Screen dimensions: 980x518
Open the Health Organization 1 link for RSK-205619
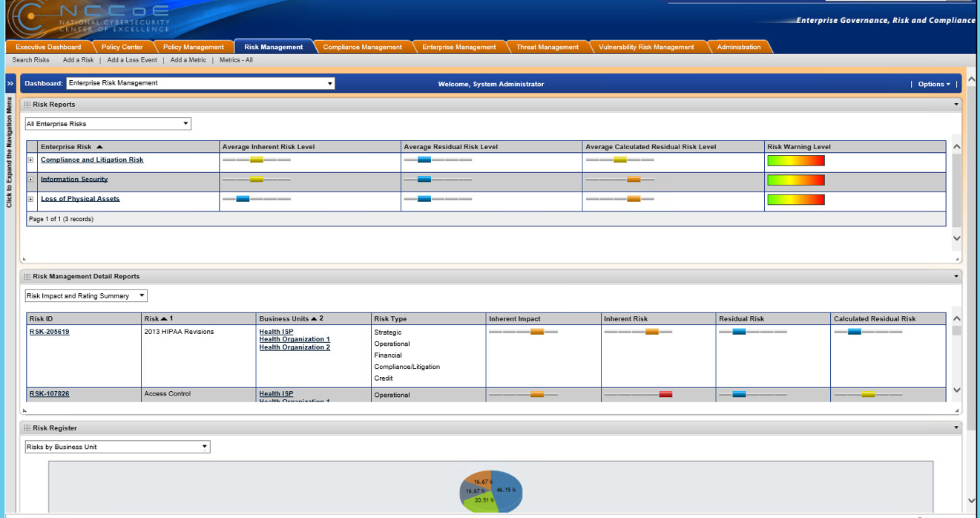pyautogui.click(x=295, y=339)
